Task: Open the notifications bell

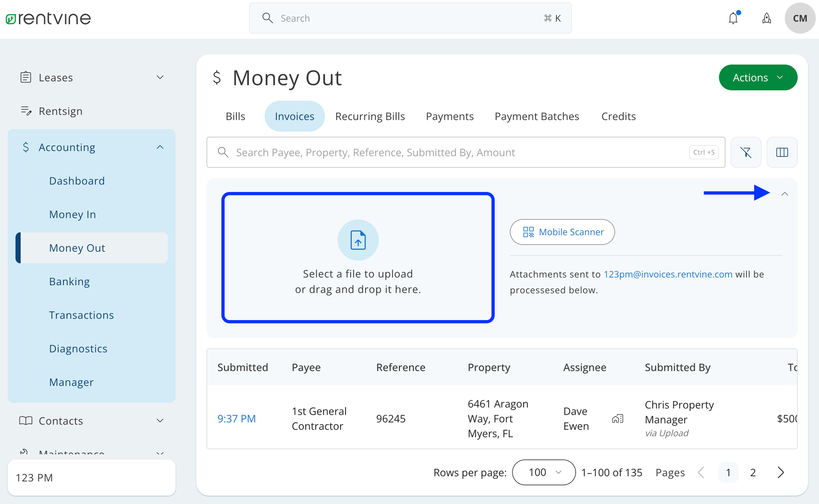Action: (x=733, y=18)
